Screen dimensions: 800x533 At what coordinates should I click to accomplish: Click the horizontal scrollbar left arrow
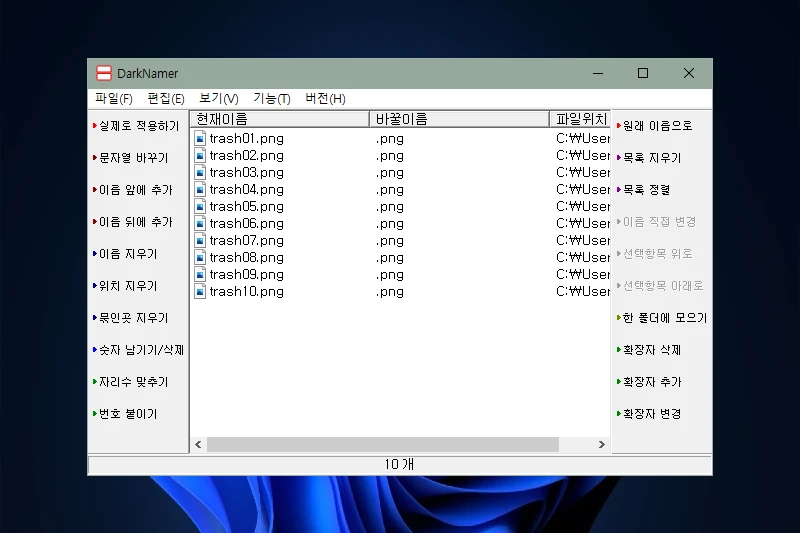tap(198, 444)
